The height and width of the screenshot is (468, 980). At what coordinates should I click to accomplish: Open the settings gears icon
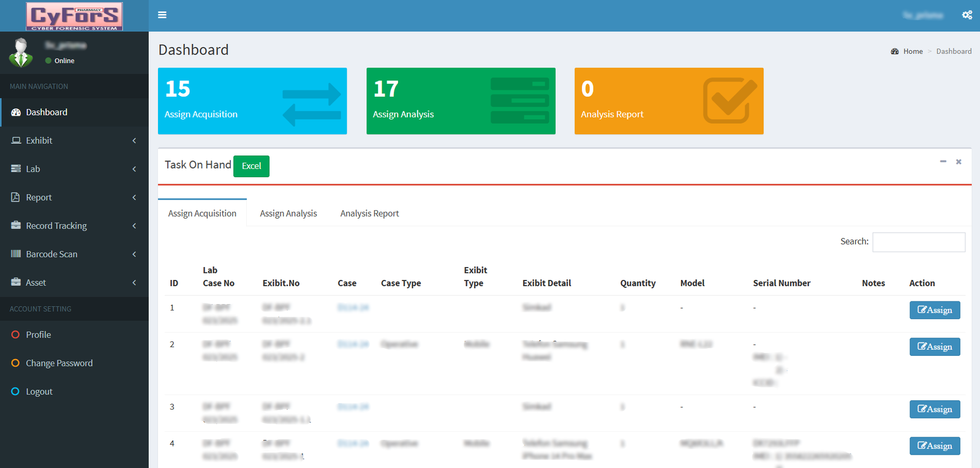967,15
